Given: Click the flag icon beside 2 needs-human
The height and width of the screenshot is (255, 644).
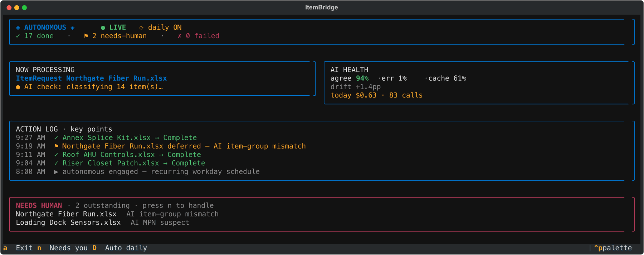Looking at the screenshot, I should coord(86,36).
